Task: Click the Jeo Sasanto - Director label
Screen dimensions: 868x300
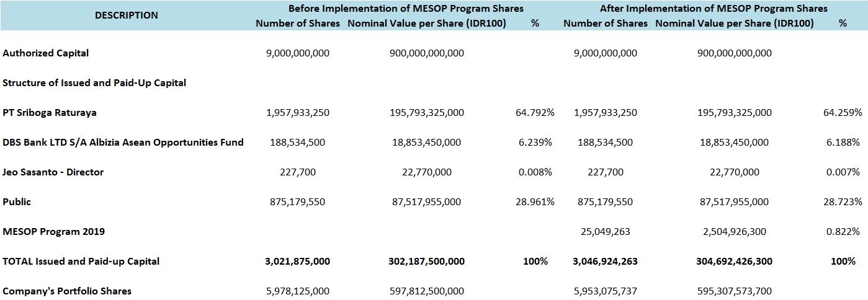Action: (x=53, y=172)
